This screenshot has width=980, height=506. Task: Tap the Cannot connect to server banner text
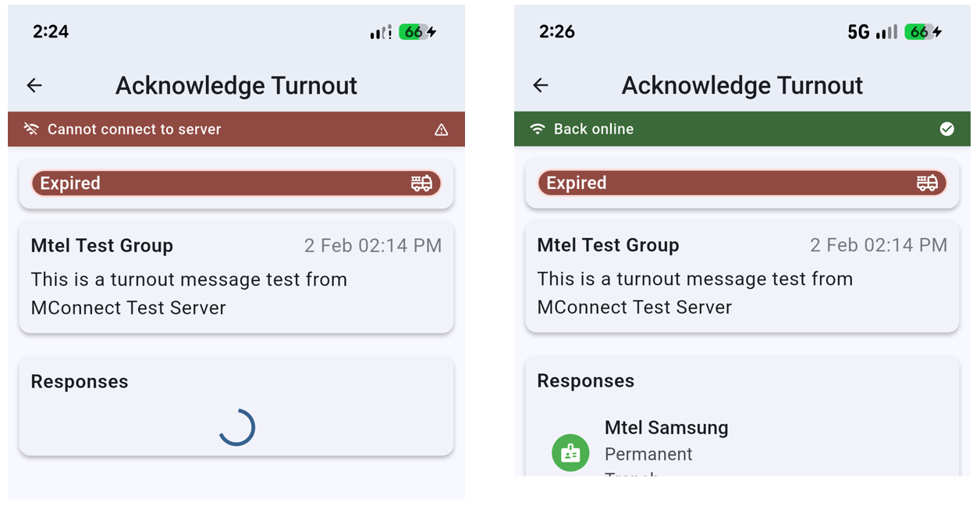[x=134, y=129]
